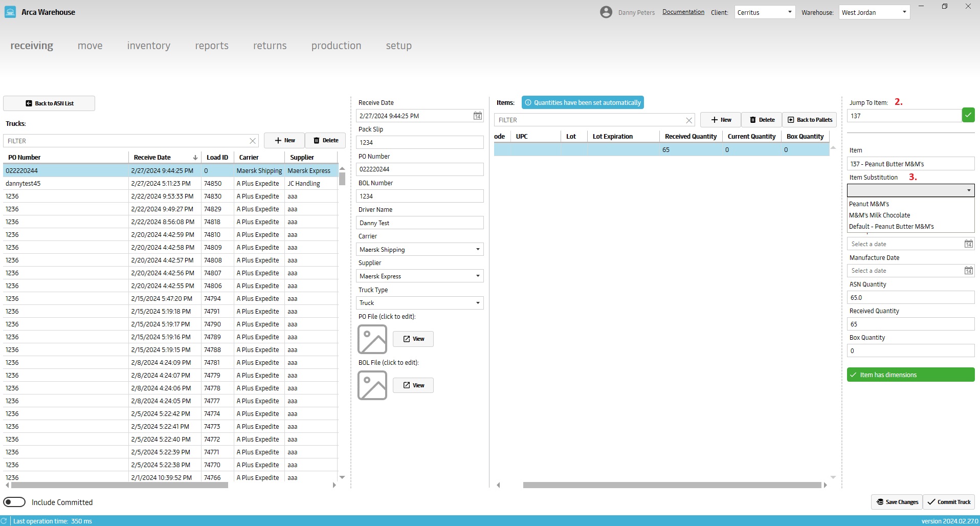Collapse the Item Substitution dropdown

[910, 190]
